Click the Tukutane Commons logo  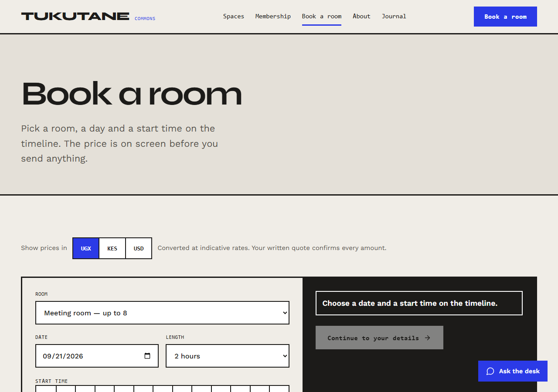(x=88, y=17)
